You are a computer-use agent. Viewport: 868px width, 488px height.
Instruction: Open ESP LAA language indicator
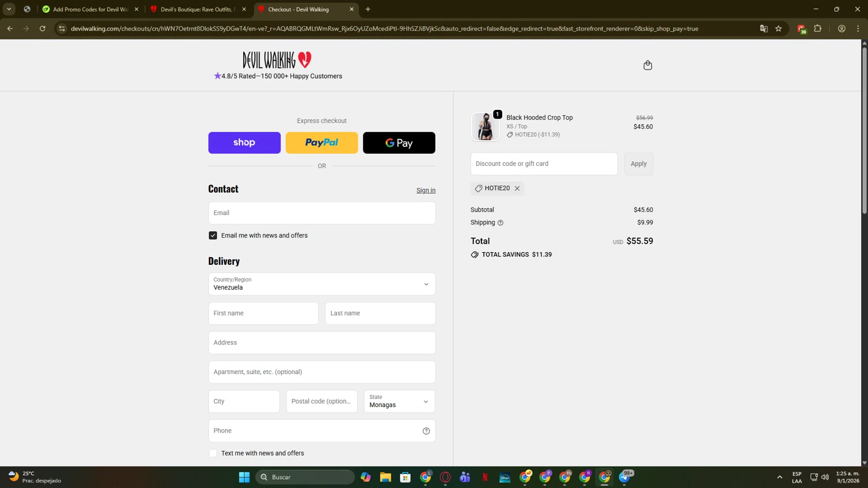click(797, 477)
